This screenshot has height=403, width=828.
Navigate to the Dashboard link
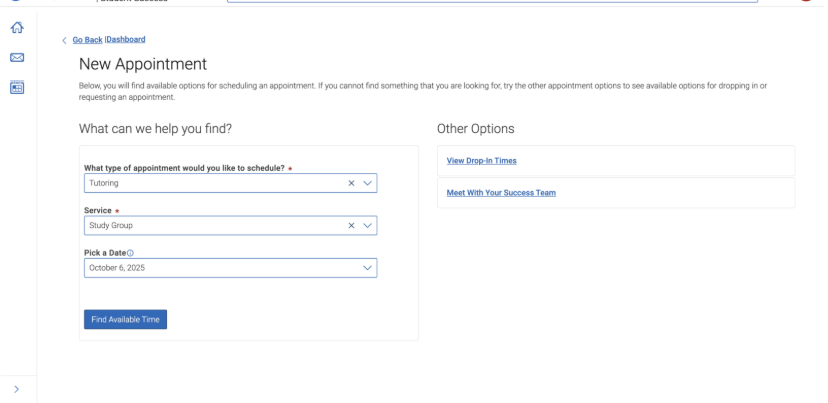click(126, 40)
